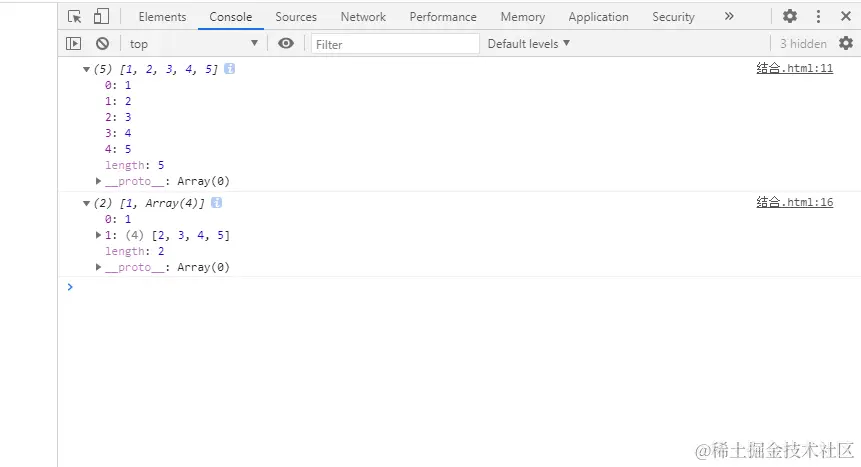
Task: Open the Default levels dropdown
Action: 529,43
